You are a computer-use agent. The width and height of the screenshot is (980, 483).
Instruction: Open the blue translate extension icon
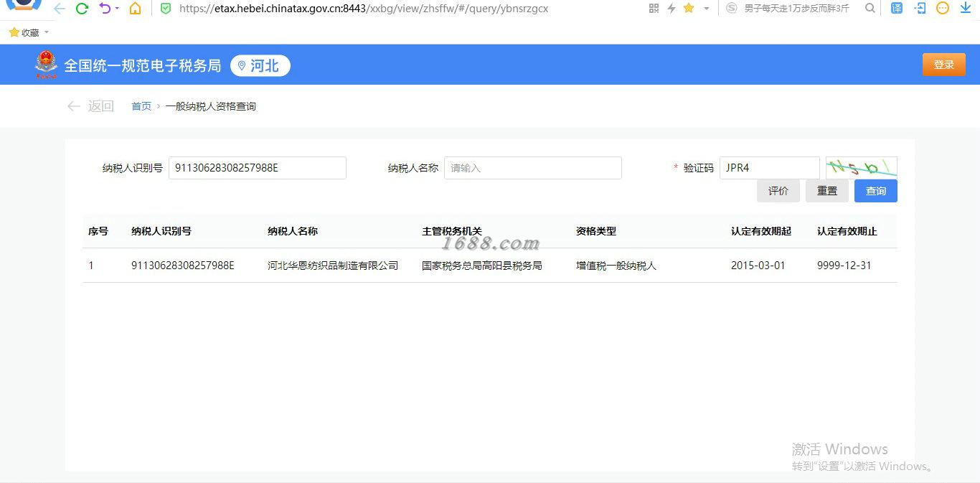point(897,9)
